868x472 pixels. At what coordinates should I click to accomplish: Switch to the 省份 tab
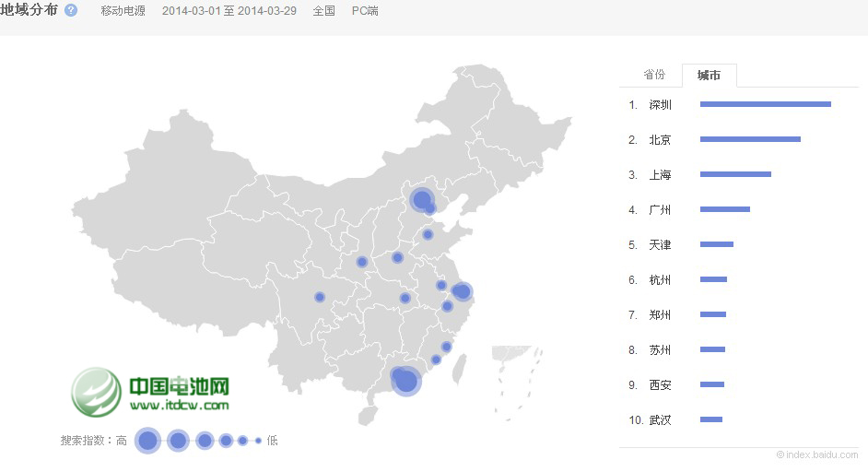tap(653, 75)
